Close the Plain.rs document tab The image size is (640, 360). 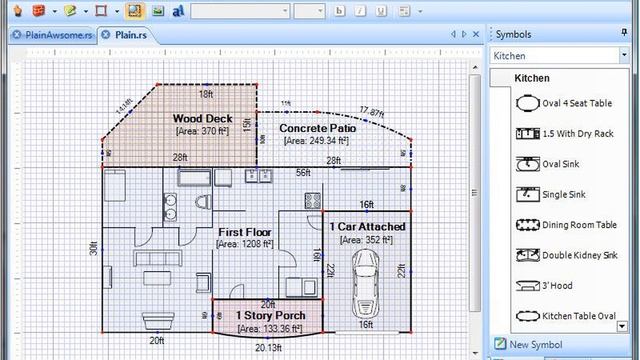coord(106,35)
